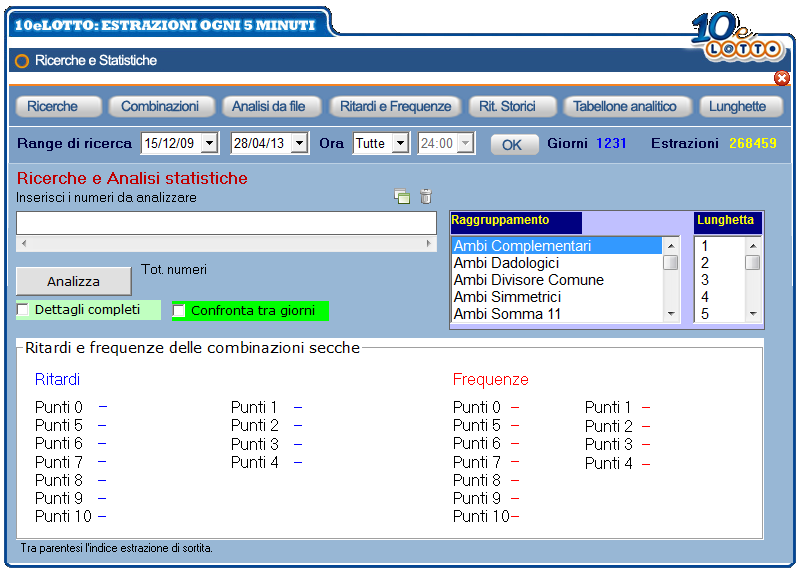Image resolution: width=804 pixels, height=578 pixels.
Task: Open the start date 15/12/09 dropdown
Action: (x=209, y=143)
